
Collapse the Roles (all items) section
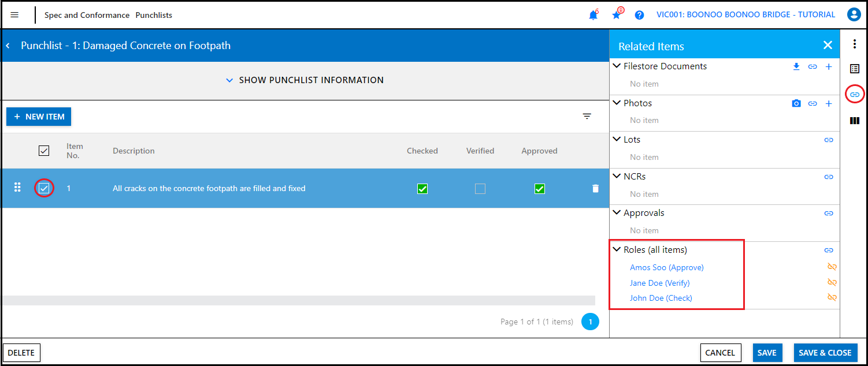tap(617, 250)
